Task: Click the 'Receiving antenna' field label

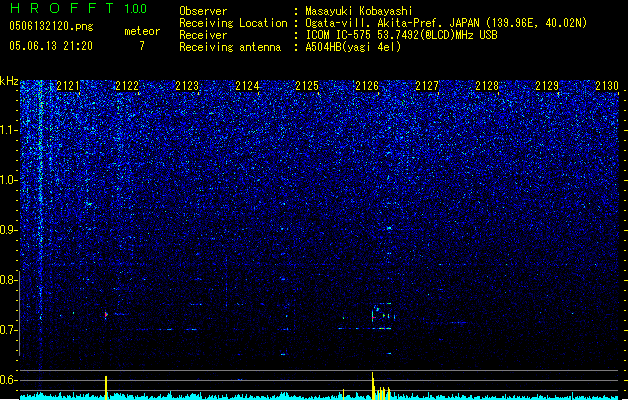Action: pos(230,47)
